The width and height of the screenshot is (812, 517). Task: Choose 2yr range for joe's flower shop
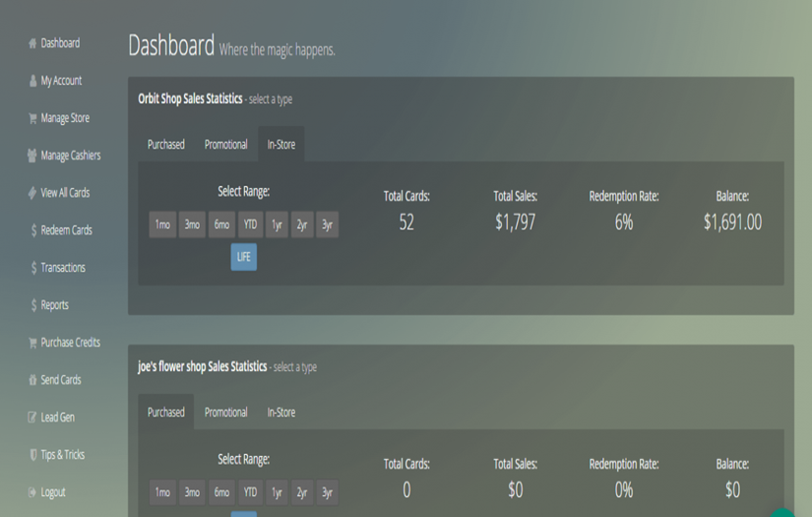(x=302, y=492)
